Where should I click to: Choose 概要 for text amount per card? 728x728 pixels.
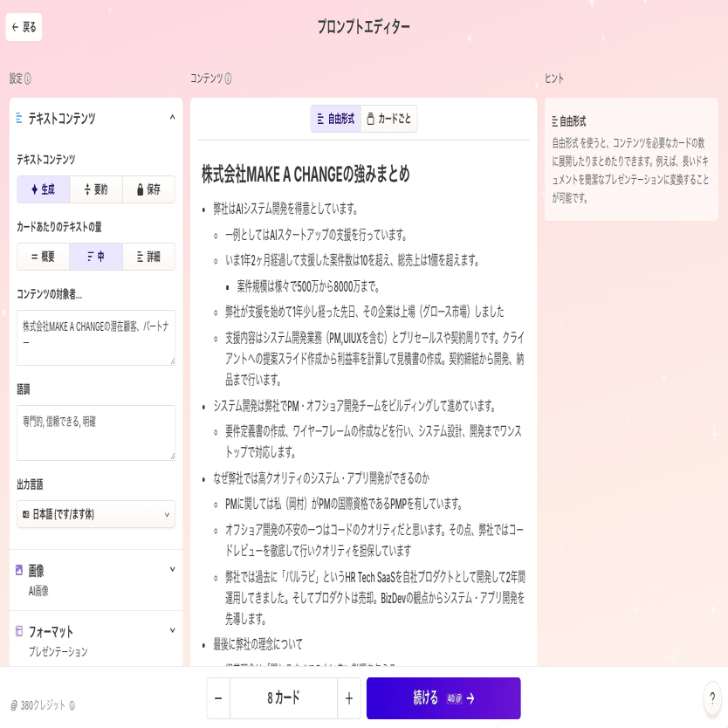(x=43, y=257)
